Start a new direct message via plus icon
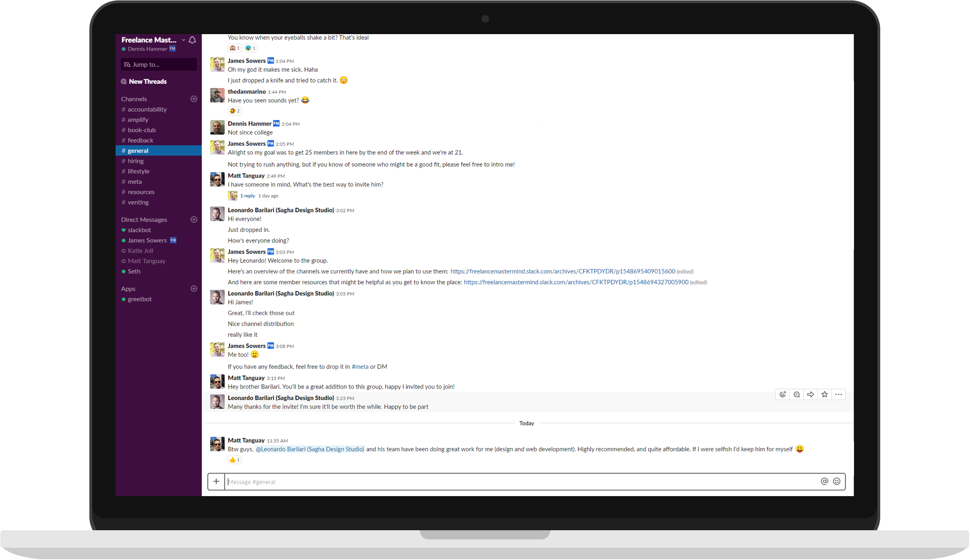This screenshot has width=970, height=560. (x=194, y=219)
